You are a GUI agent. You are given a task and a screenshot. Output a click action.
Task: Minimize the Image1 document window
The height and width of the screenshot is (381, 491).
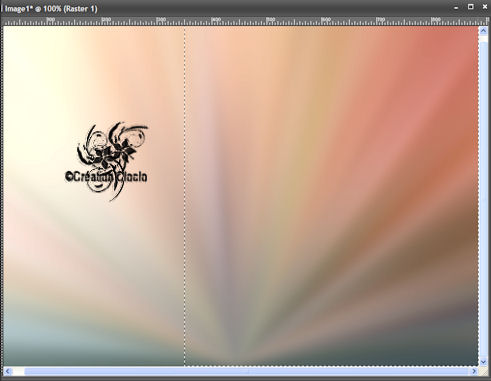[456, 8]
